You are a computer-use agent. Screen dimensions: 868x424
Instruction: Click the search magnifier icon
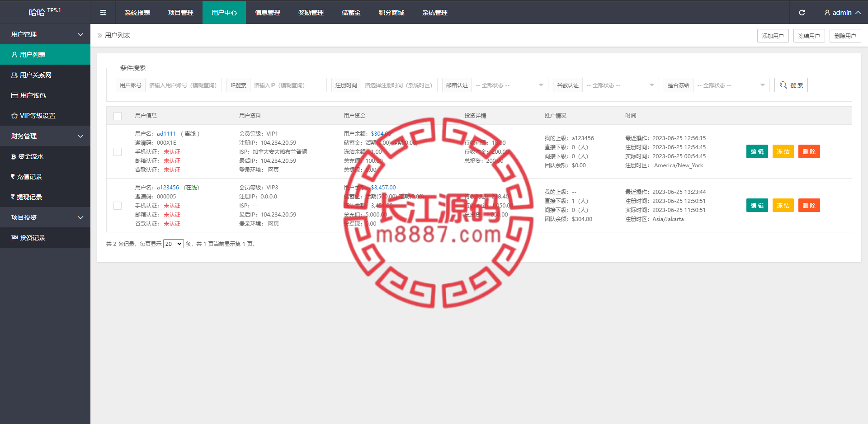pyautogui.click(x=783, y=85)
